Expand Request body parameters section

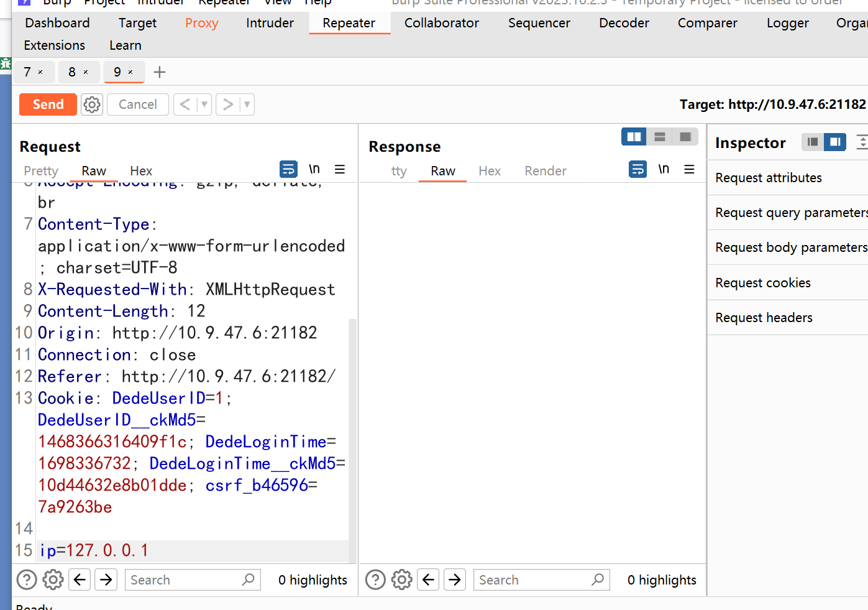787,247
